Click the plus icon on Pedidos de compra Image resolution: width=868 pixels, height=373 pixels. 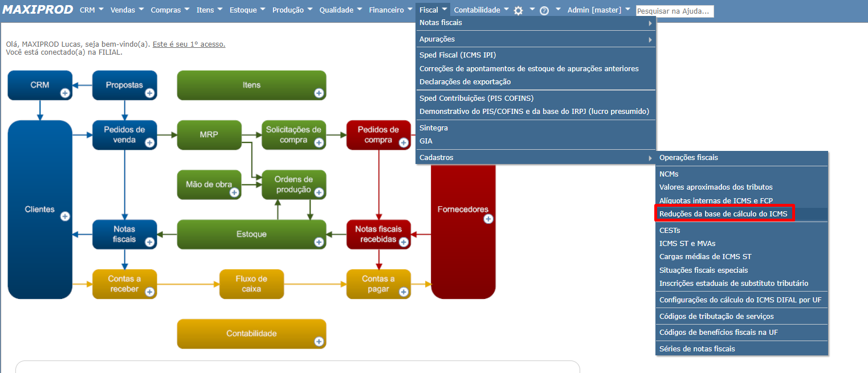click(x=404, y=142)
